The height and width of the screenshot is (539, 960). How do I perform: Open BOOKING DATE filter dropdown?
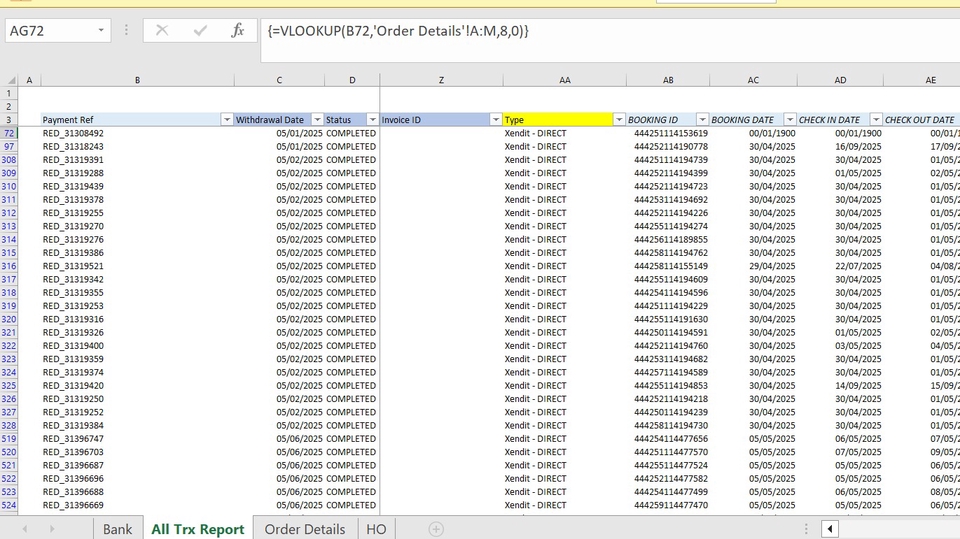coord(790,120)
